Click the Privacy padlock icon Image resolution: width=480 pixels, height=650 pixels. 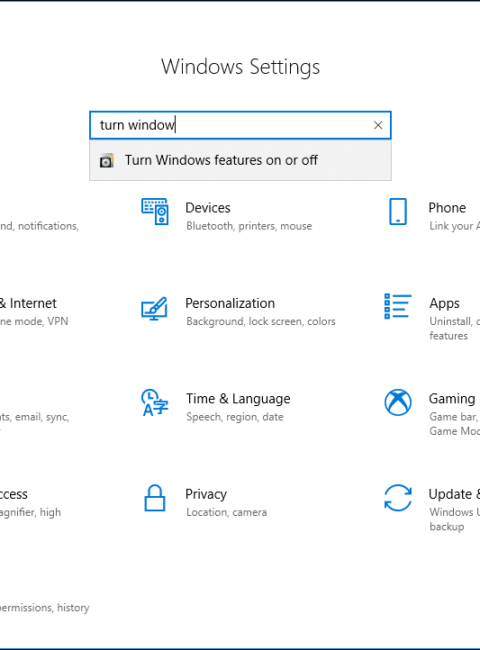[x=155, y=498]
